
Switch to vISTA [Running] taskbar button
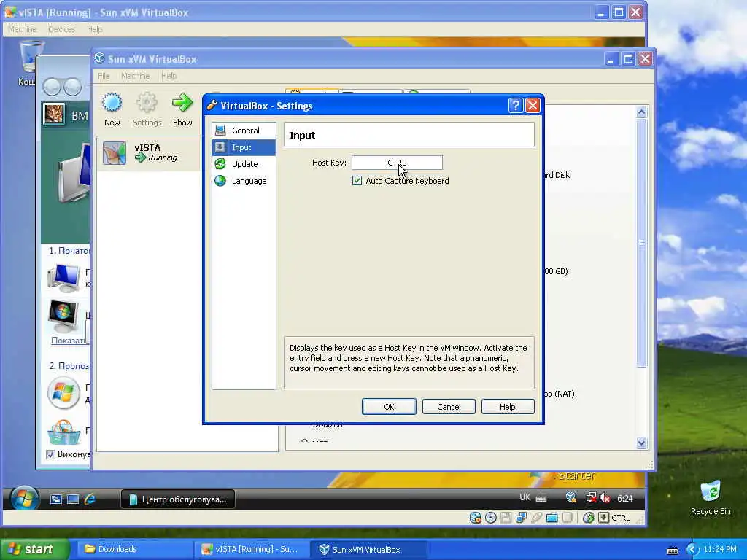click(252, 549)
